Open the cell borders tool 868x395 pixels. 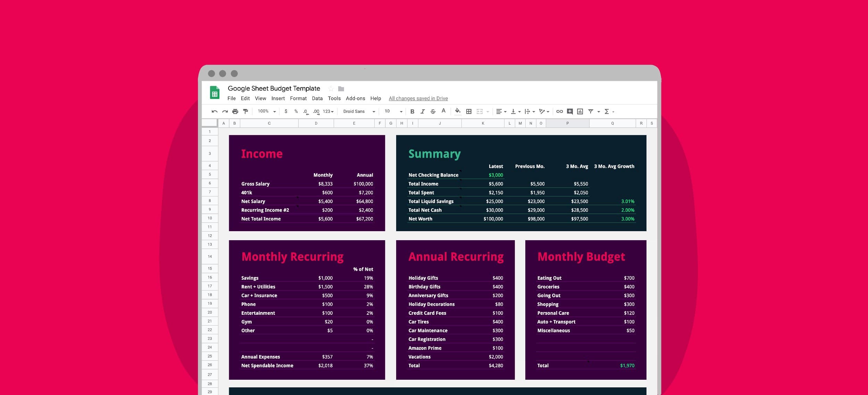pyautogui.click(x=469, y=111)
